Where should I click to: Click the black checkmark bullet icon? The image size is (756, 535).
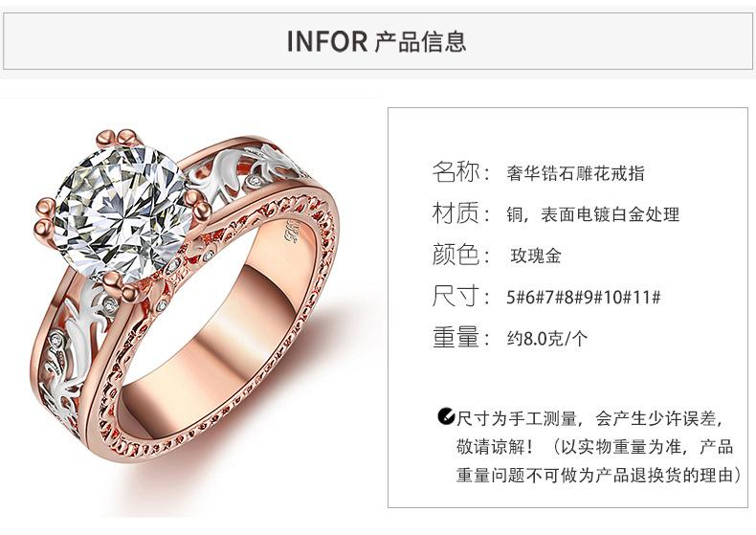[x=446, y=416]
